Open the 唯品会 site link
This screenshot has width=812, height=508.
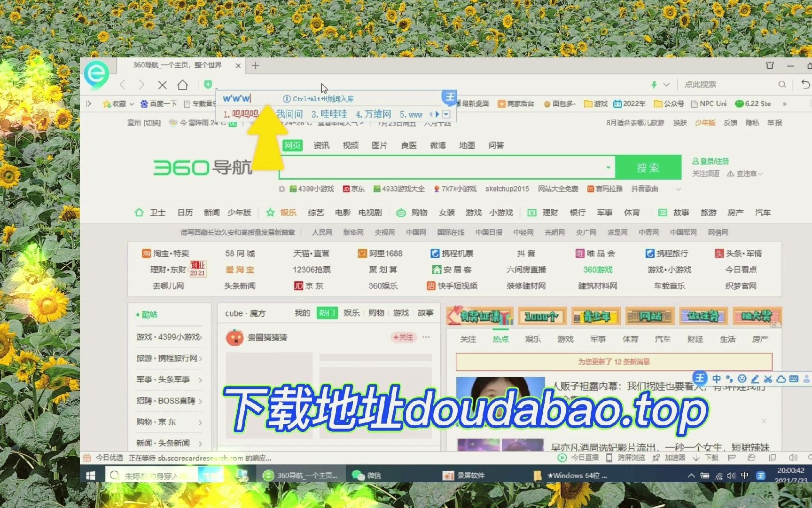coord(595,253)
